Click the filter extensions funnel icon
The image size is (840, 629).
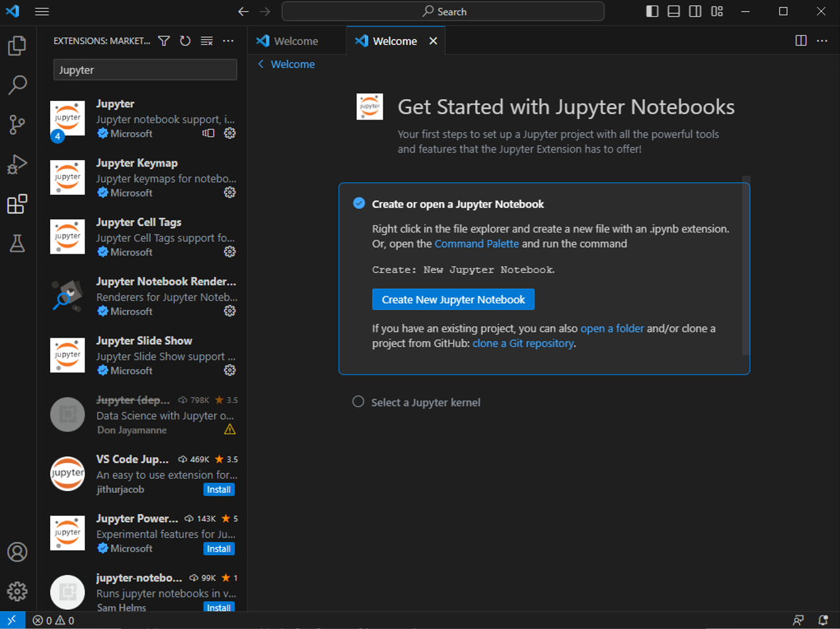tap(164, 41)
